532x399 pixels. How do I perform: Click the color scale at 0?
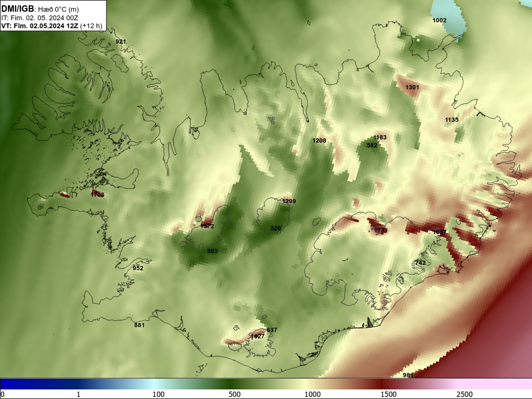3,394
